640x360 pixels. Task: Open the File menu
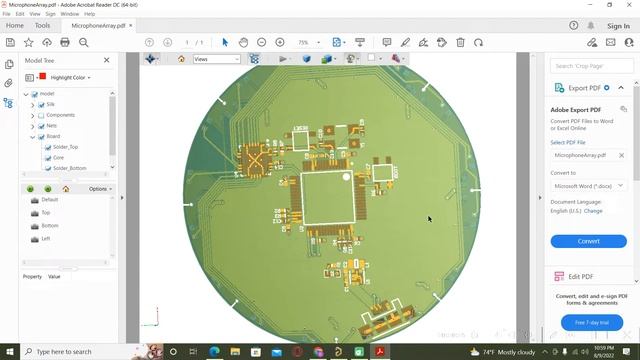(x=7, y=14)
